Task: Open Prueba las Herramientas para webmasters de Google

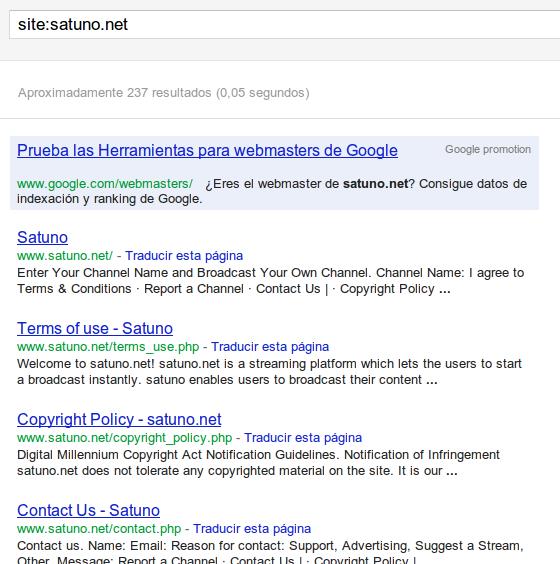Action: click(207, 150)
